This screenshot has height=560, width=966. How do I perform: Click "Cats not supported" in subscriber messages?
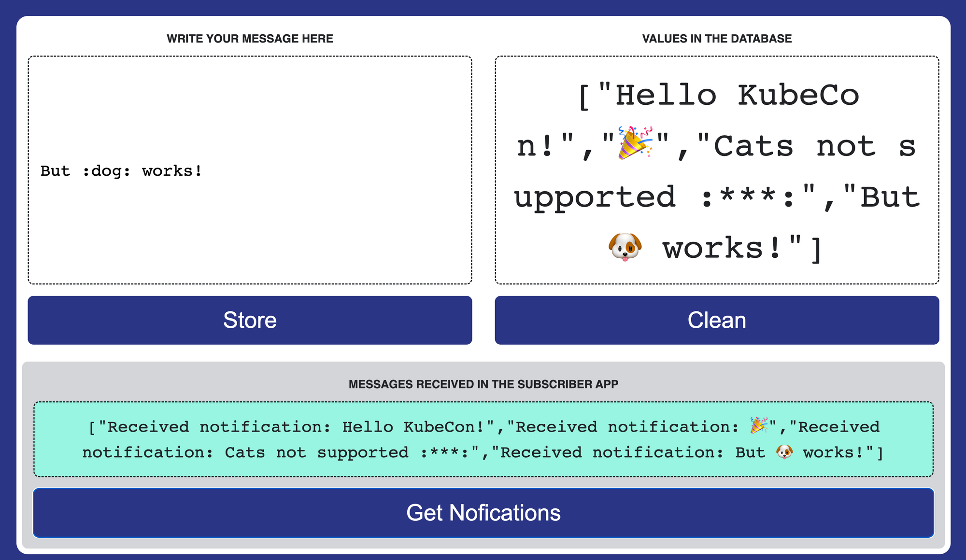coord(317,453)
